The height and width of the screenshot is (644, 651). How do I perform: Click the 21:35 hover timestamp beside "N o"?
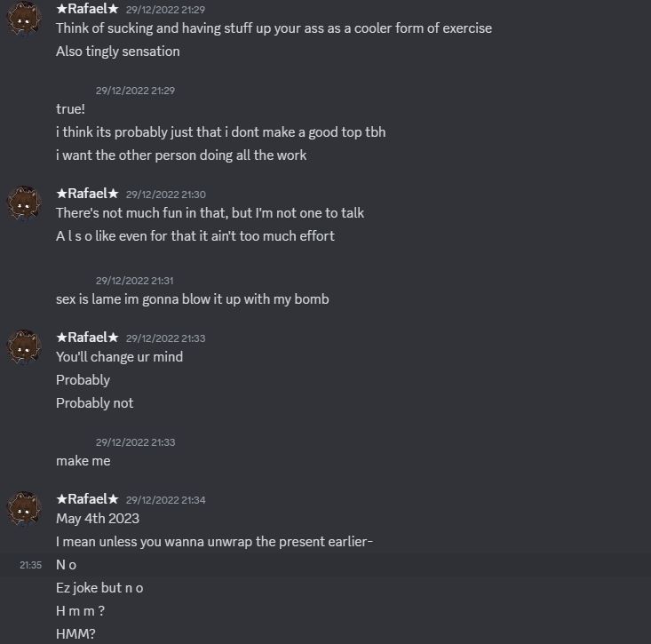click(x=30, y=565)
